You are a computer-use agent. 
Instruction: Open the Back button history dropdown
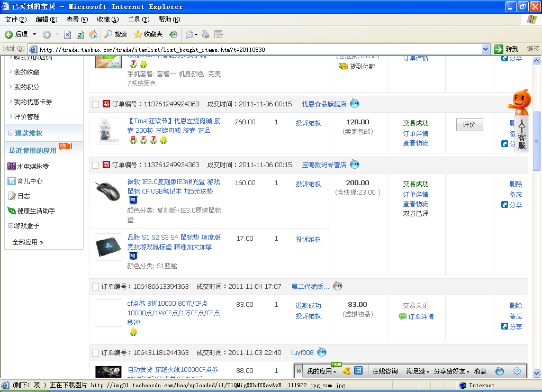click(x=34, y=34)
